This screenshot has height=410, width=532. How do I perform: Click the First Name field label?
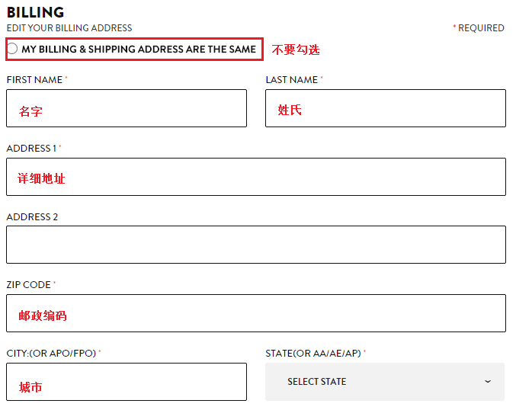pyautogui.click(x=34, y=80)
